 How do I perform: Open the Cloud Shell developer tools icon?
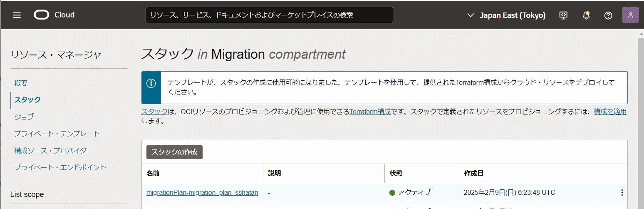[564, 15]
